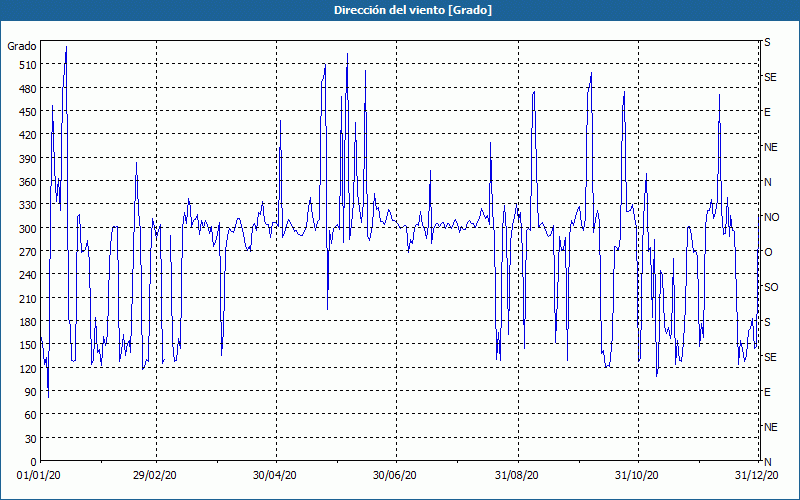Select the 240 axis value

pyautogui.click(x=28, y=275)
